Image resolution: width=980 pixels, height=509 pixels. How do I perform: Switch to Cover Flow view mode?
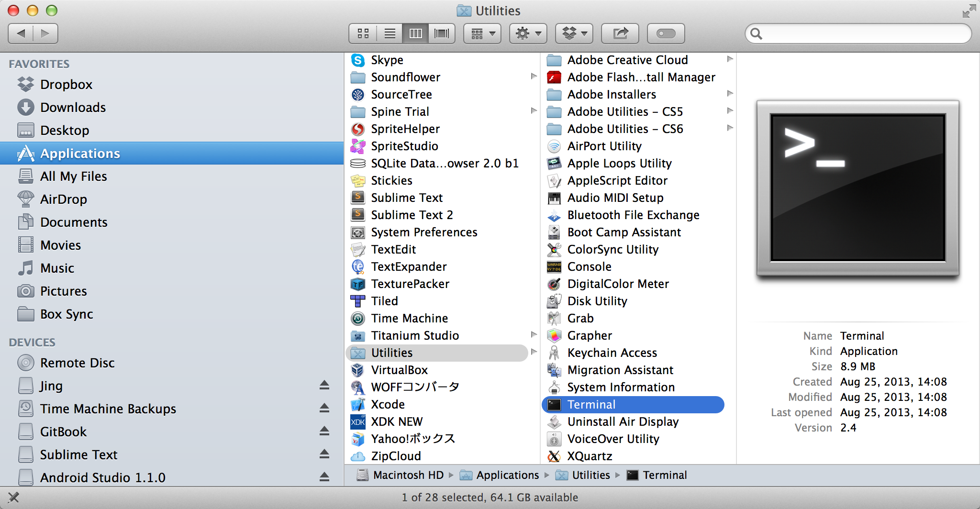click(x=441, y=33)
